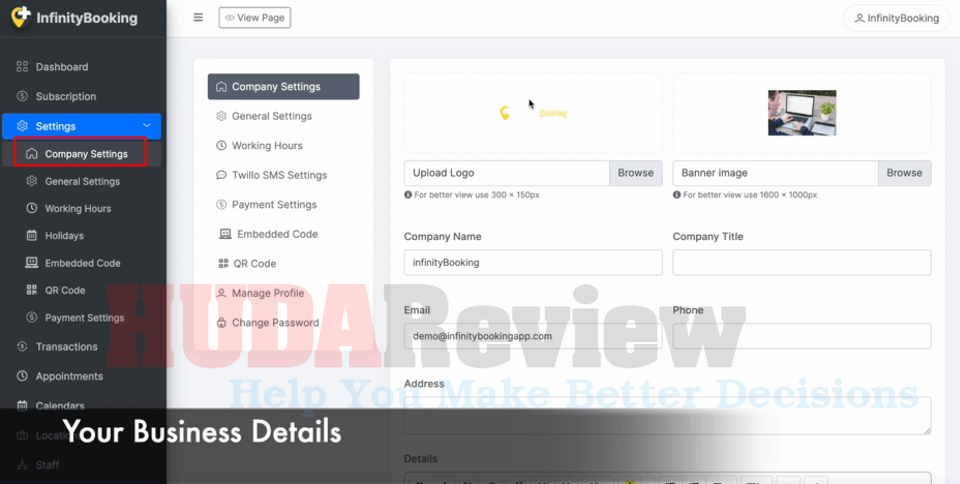Click sidebar QR Code icon

[x=31, y=290]
